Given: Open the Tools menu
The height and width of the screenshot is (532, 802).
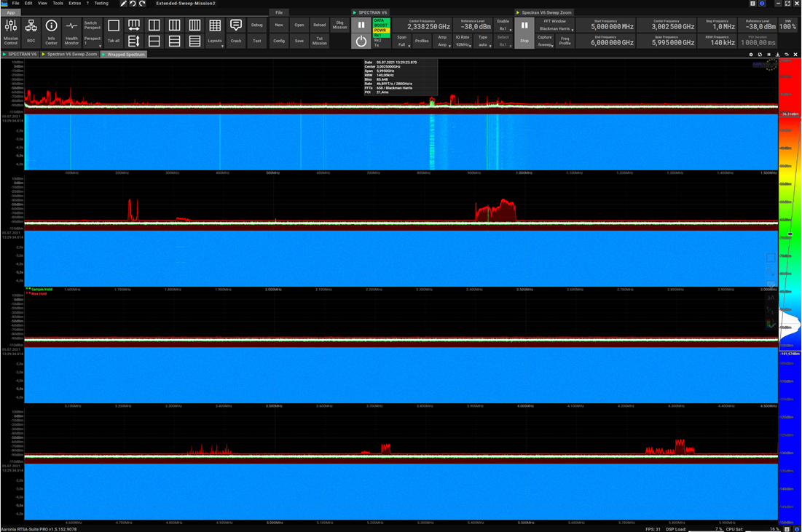Looking at the screenshot, I should [58, 3].
